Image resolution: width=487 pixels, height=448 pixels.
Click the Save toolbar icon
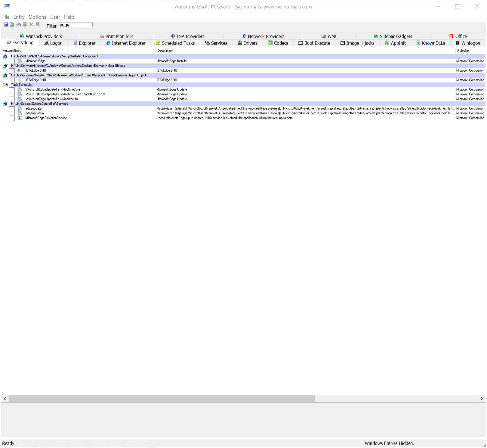point(5,25)
